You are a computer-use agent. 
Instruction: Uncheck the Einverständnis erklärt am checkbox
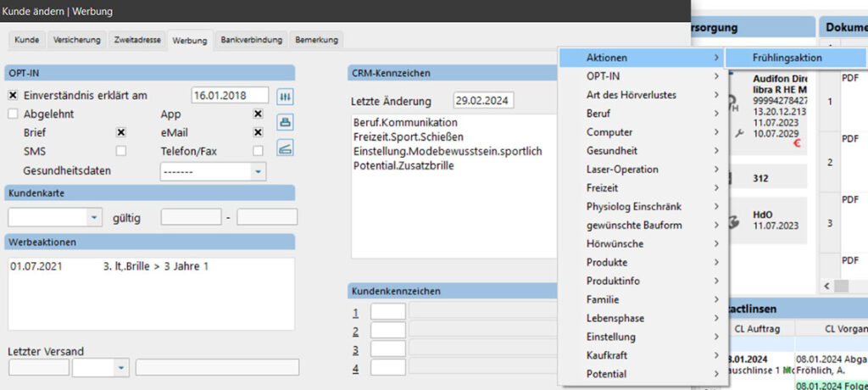13,95
